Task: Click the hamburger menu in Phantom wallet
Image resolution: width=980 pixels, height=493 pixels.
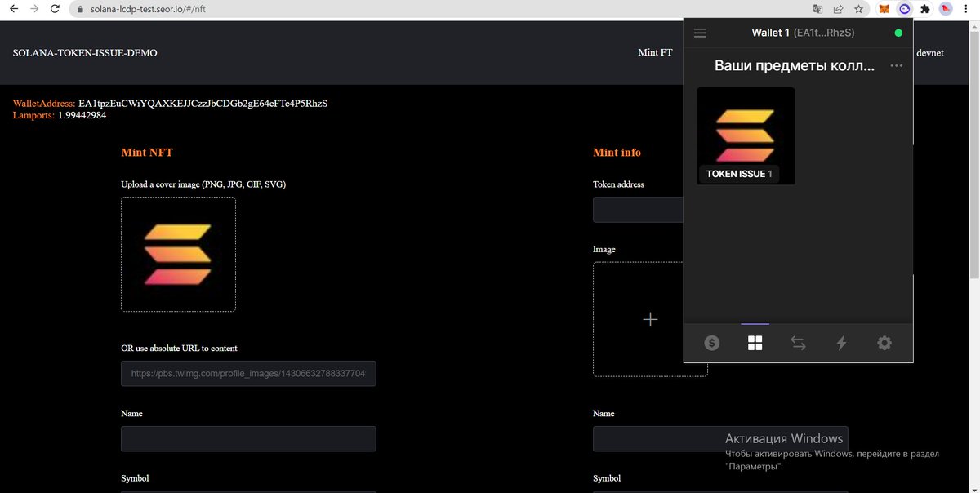Action: (700, 33)
